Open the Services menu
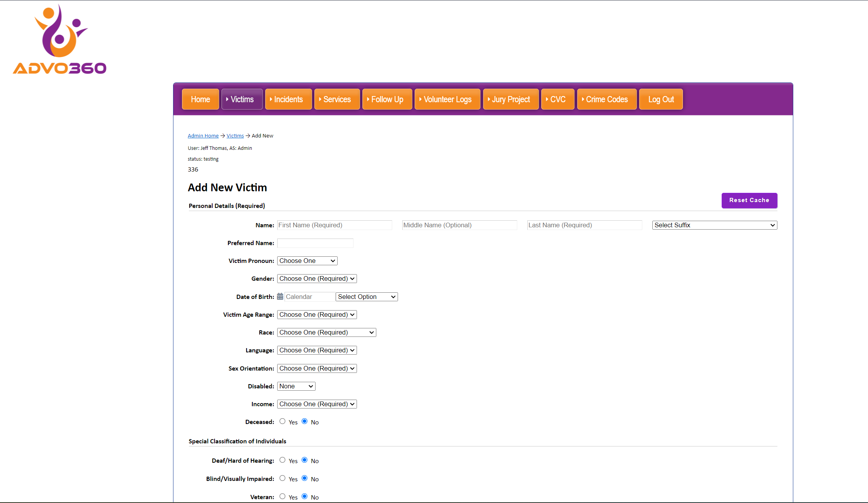 point(337,100)
